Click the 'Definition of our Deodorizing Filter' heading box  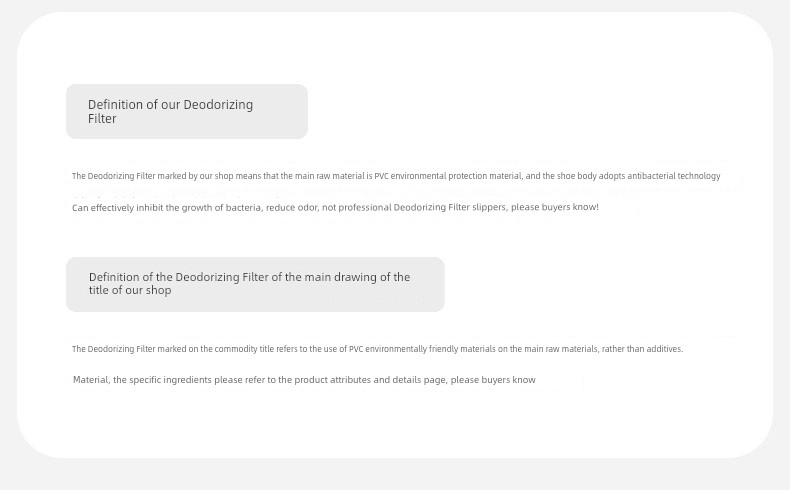(x=187, y=111)
